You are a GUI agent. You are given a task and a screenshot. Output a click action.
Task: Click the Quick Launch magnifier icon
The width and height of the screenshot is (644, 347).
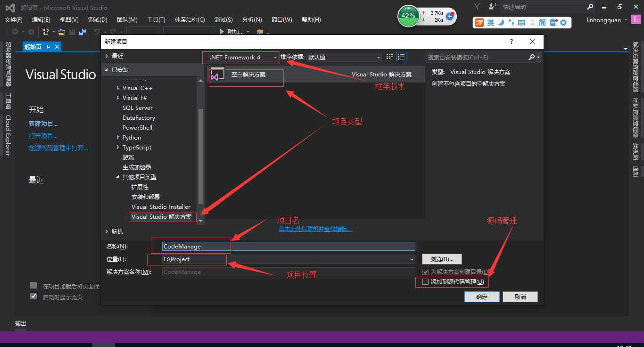point(590,7)
